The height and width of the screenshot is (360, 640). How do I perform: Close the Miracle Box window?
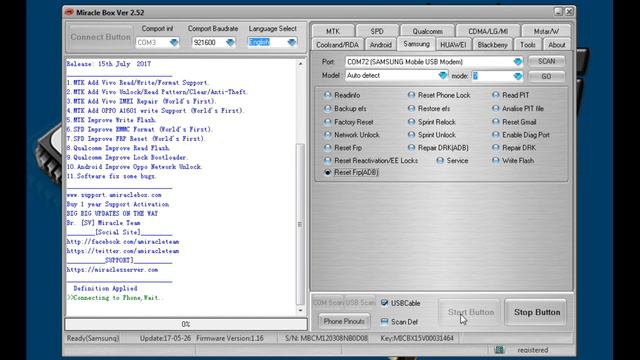pyautogui.click(x=569, y=12)
